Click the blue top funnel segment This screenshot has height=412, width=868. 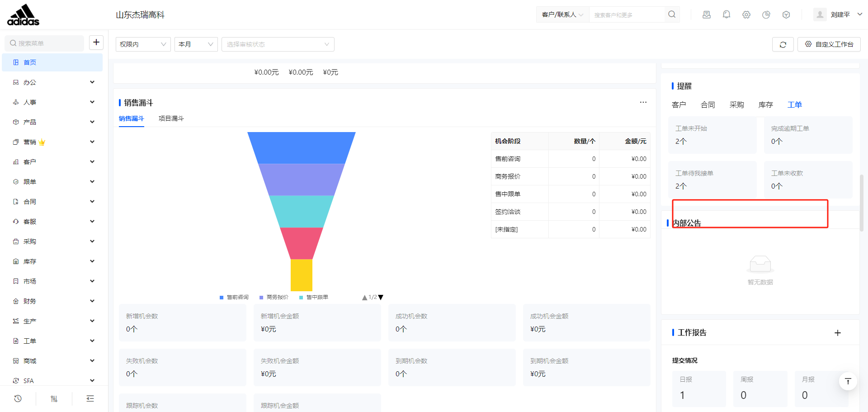pos(302,148)
